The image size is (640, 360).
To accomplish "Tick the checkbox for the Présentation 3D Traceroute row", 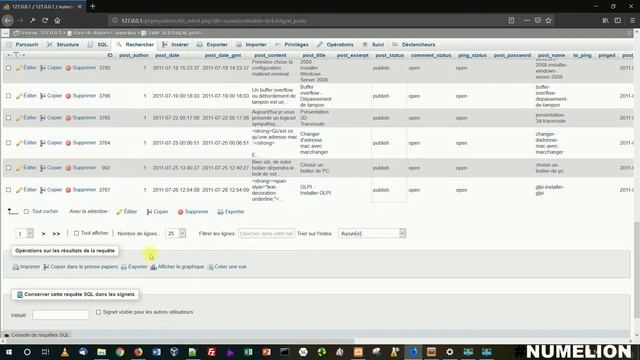I will pos(9,118).
